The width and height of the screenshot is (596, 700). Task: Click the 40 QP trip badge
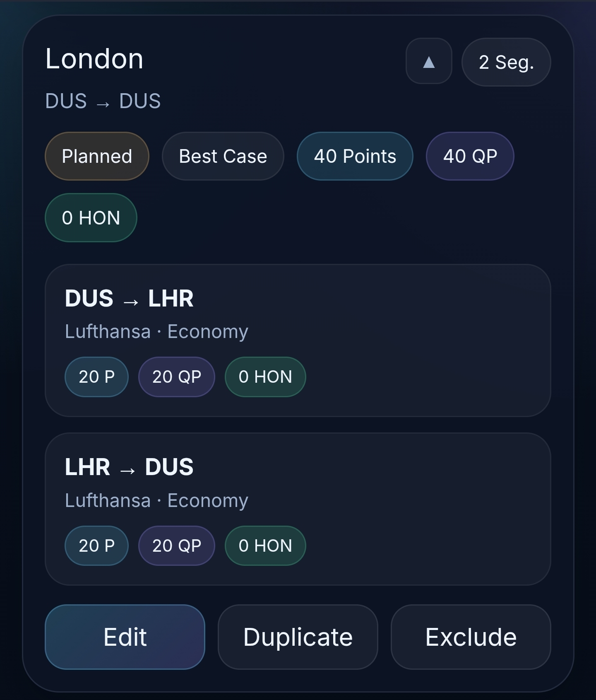470,156
